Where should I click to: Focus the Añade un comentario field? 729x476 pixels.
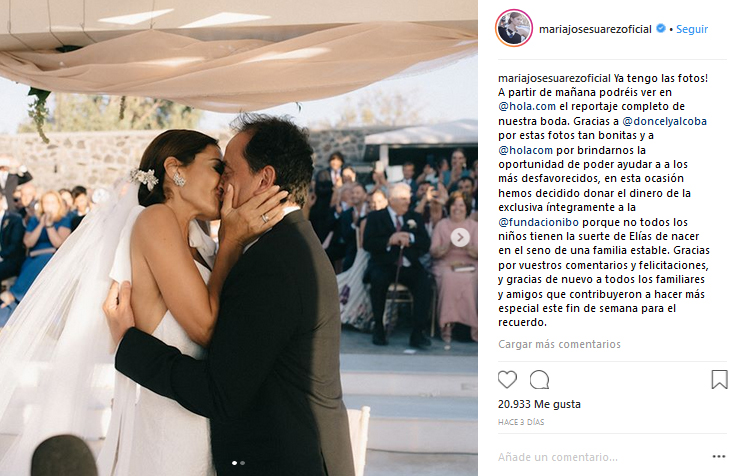[602, 457]
